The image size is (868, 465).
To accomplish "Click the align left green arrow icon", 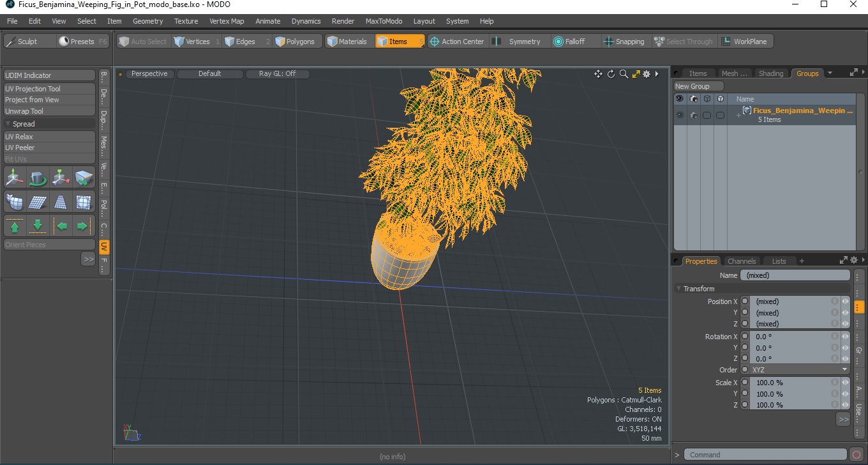I will tap(61, 226).
